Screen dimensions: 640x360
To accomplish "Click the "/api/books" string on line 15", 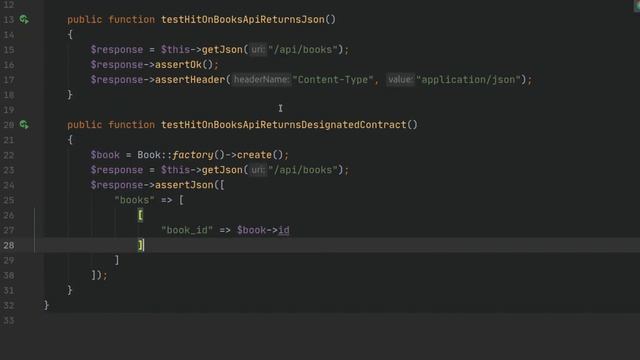I will click(x=302, y=50).
